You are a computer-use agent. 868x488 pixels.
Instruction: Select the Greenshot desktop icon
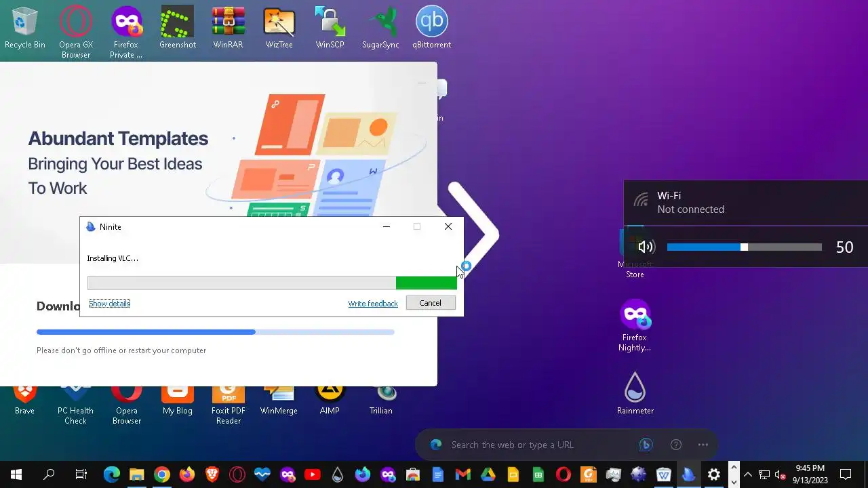click(x=178, y=28)
